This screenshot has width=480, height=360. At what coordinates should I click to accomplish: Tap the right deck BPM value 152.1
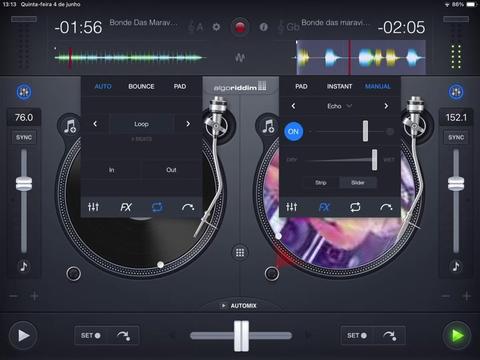click(x=456, y=117)
